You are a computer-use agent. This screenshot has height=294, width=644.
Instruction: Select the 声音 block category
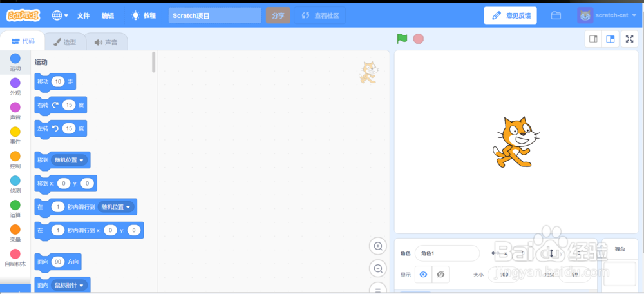pyautogui.click(x=15, y=111)
